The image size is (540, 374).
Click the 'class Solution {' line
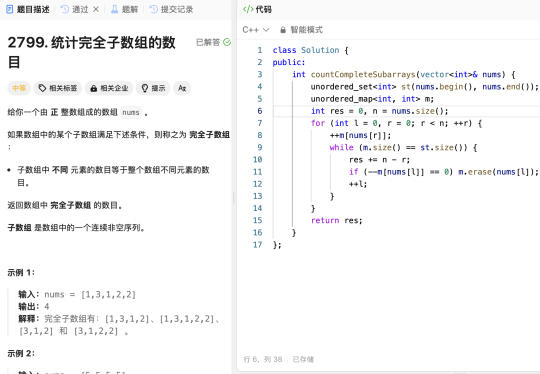[x=310, y=50]
